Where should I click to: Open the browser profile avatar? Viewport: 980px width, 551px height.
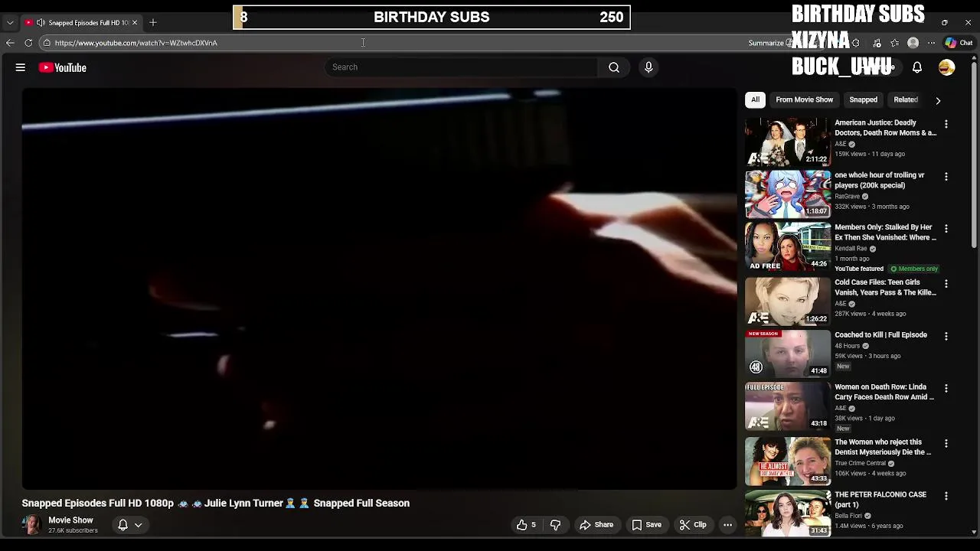pos(913,43)
